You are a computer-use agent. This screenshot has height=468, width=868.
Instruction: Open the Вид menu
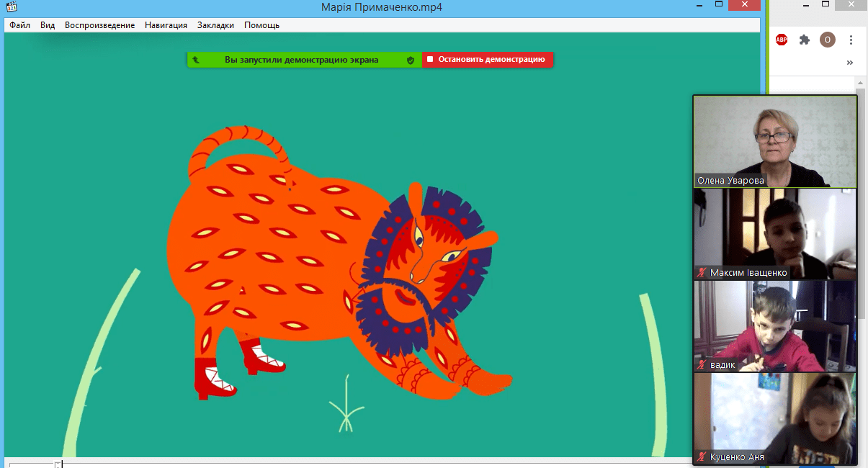click(x=48, y=24)
